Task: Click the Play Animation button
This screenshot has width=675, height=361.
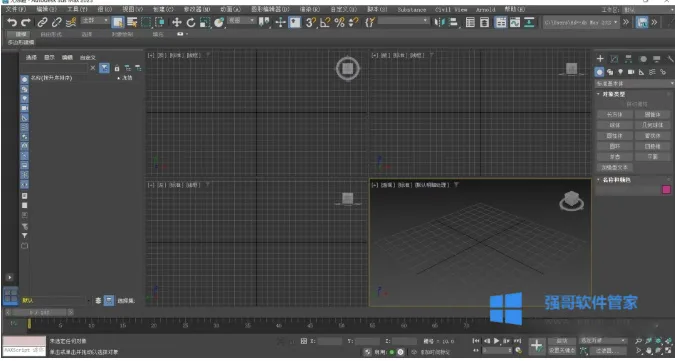Action: pyautogui.click(x=496, y=341)
